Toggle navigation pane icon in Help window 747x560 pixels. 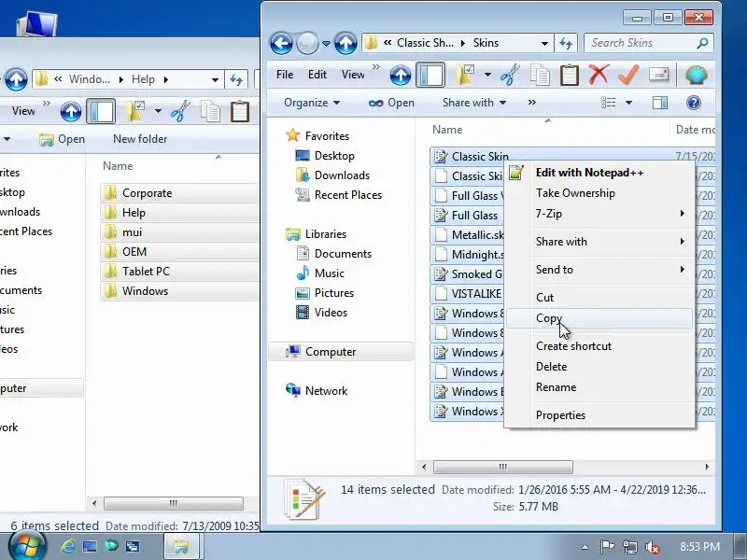[101, 111]
